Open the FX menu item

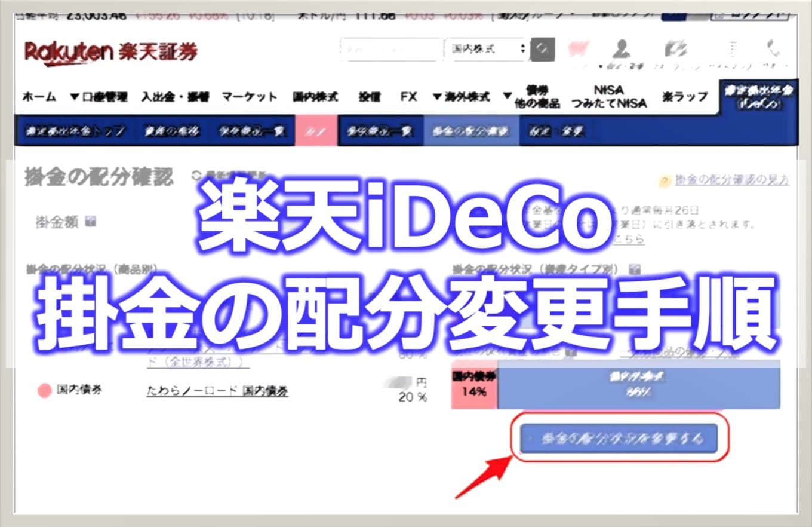409,97
